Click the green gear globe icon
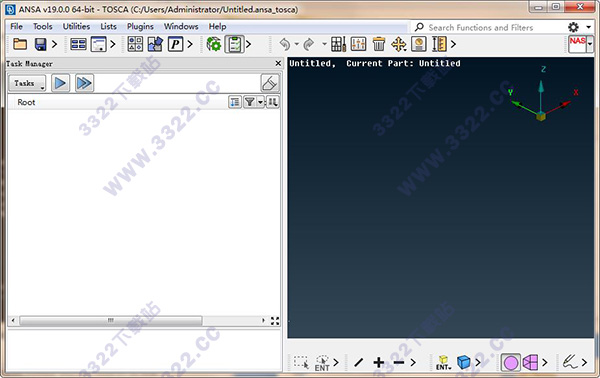 [x=214, y=44]
